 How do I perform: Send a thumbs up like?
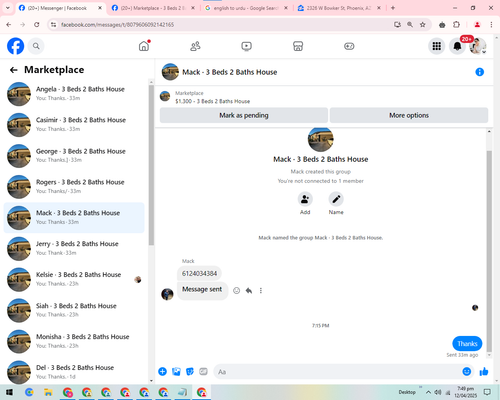484,371
